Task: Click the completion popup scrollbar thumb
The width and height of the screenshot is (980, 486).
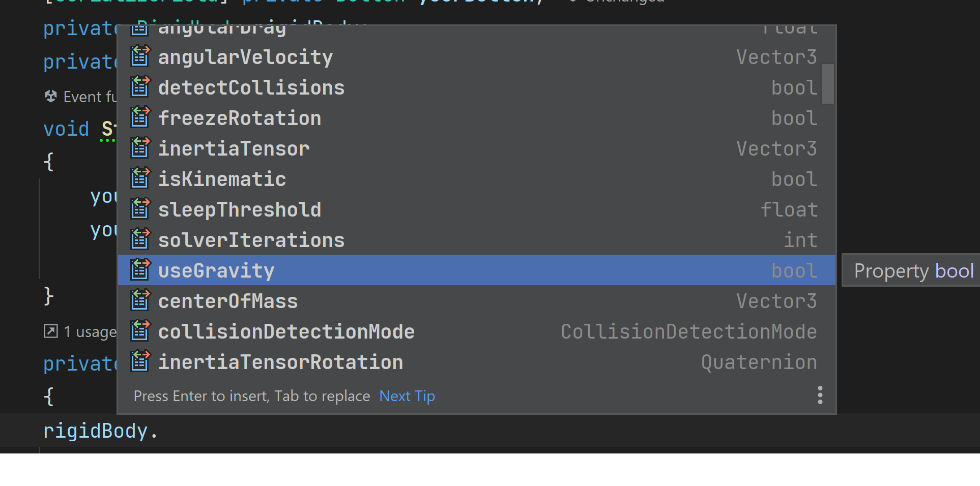Action: pyautogui.click(x=828, y=83)
